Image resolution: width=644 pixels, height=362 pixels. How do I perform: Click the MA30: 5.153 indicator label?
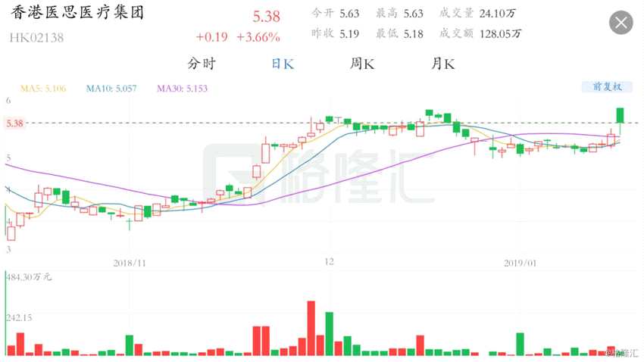[x=183, y=89]
